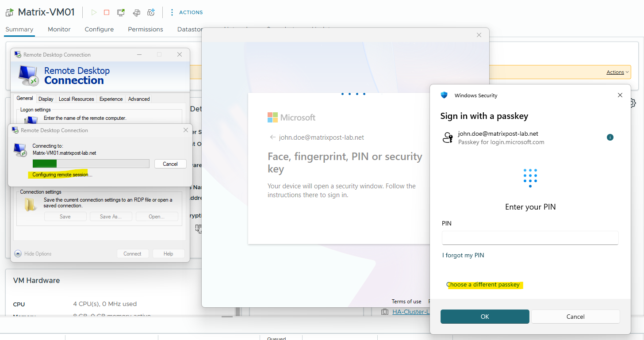Close the Connecting to Remote Desktop dialog
Viewport: 644px width, 340px height.
click(x=186, y=130)
